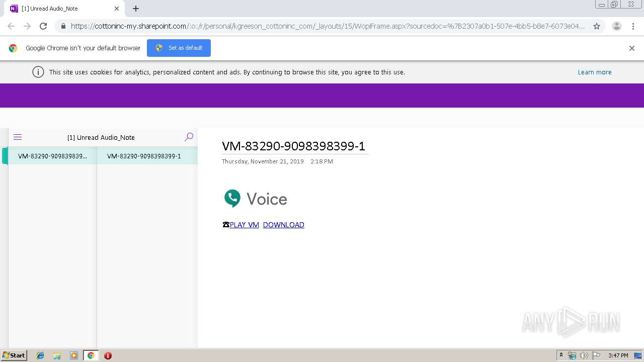Screen dimensions: 644x362
Task: Click the purple search magnifier icon
Action: (189, 137)
